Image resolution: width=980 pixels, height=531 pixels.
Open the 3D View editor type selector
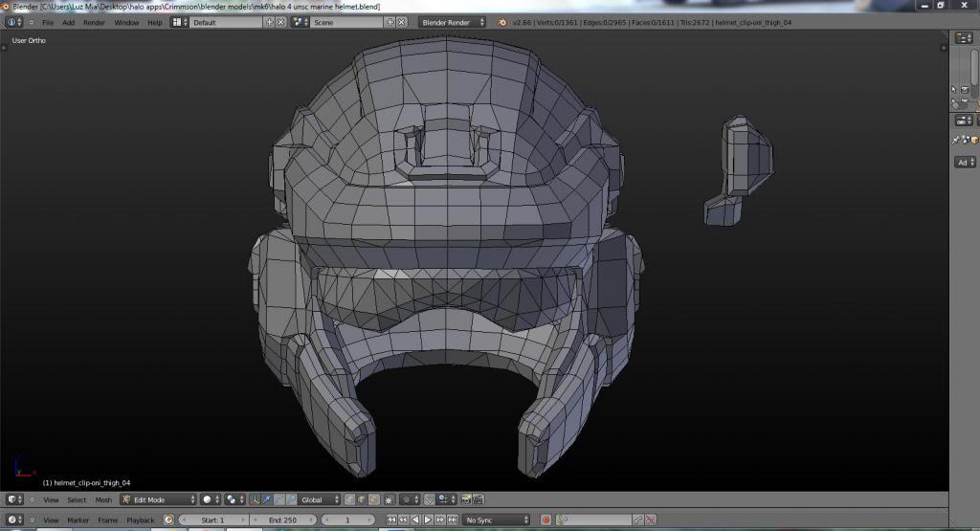[x=14, y=499]
